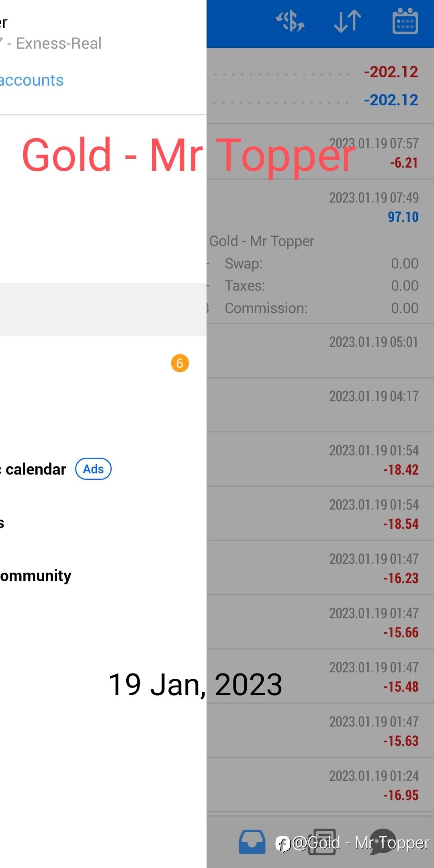
Task: Tap the up-down sort arrows icon
Action: point(348,21)
